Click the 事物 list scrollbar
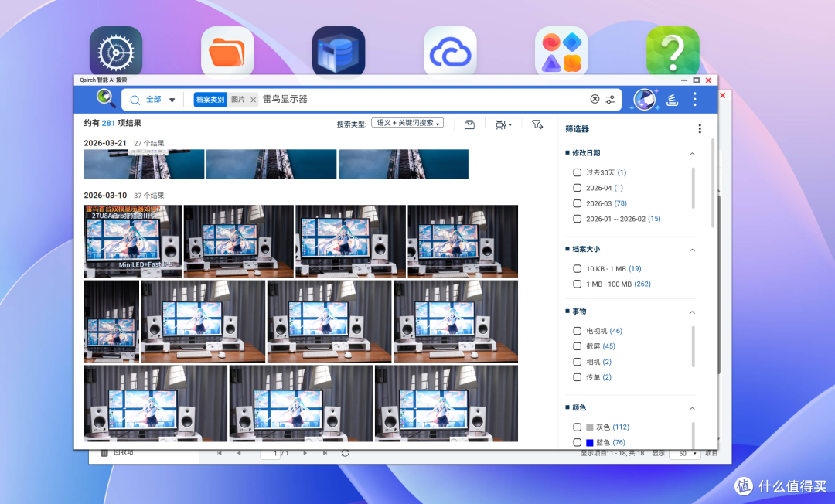The image size is (835, 504). (x=693, y=346)
